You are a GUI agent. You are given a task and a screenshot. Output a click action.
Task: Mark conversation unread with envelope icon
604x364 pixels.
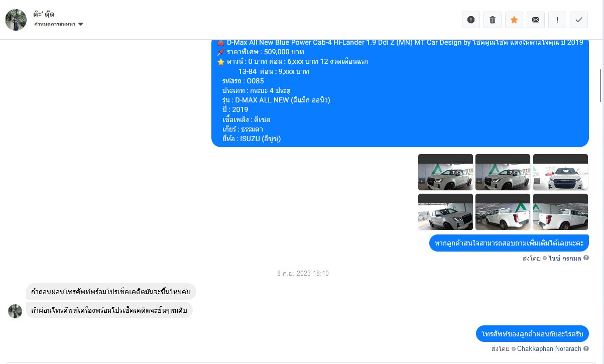(x=536, y=20)
